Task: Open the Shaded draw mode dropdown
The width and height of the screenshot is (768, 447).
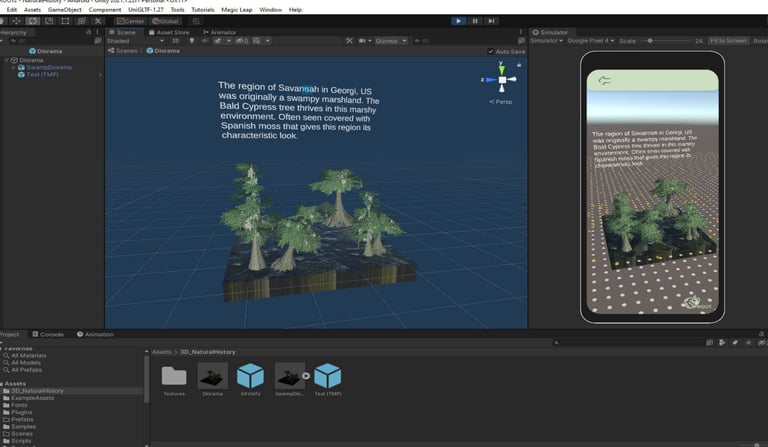Action: tap(130, 41)
